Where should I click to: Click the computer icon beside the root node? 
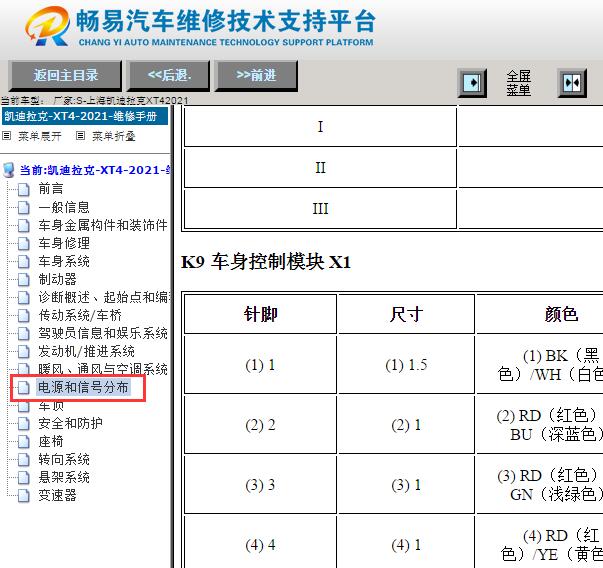pos(8,170)
